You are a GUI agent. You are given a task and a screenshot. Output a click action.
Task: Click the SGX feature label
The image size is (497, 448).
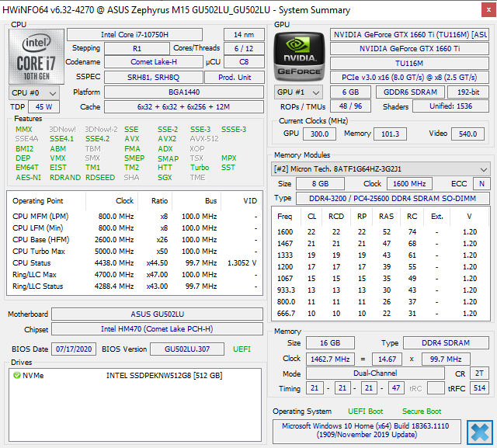click(x=165, y=178)
